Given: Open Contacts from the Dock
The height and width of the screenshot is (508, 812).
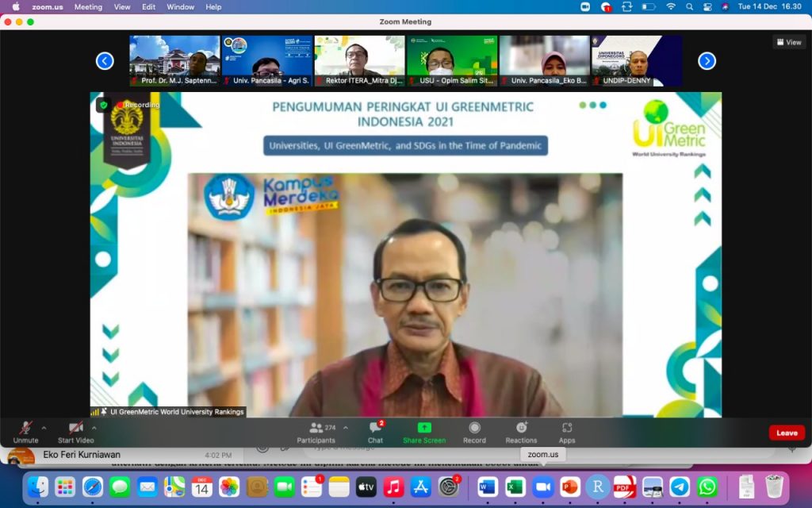Looking at the screenshot, I should 256,487.
